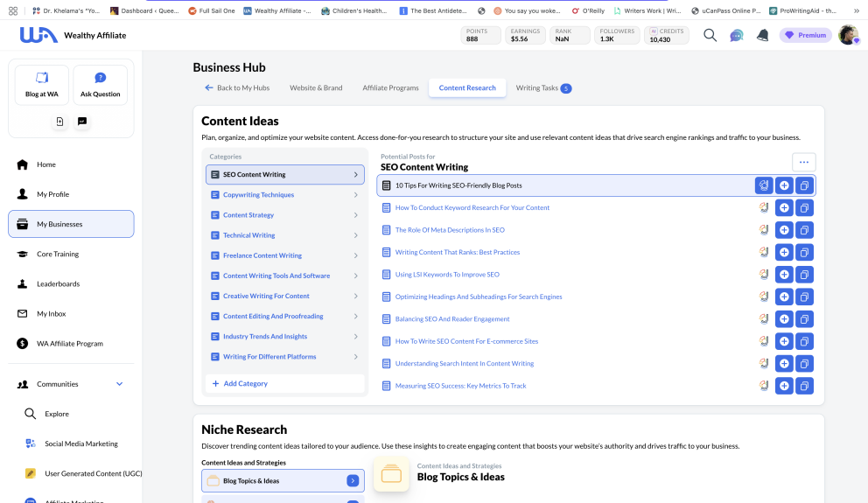Screen dimensions: 868x503
Task: Select Industry Trends And Insights category
Action: pyautogui.click(x=285, y=337)
